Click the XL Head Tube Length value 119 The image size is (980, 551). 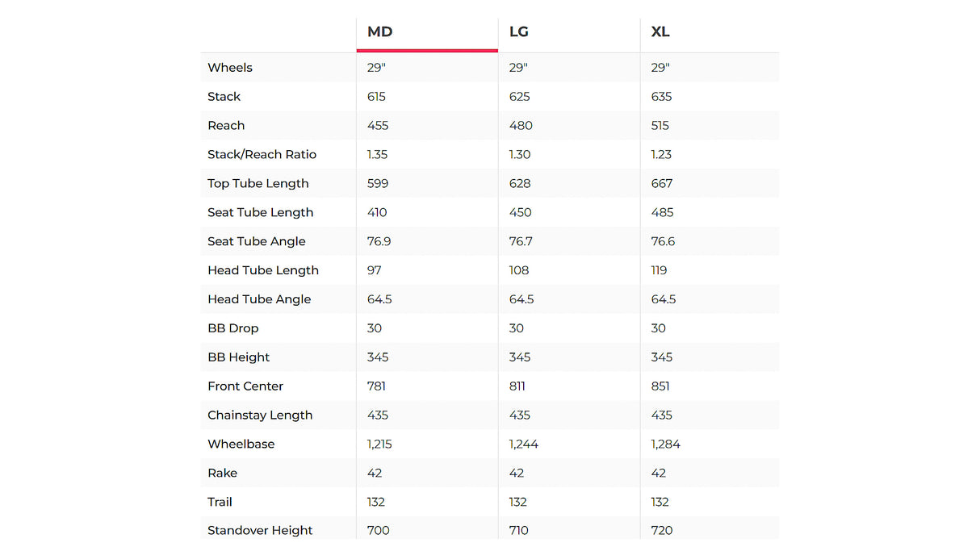[660, 271]
